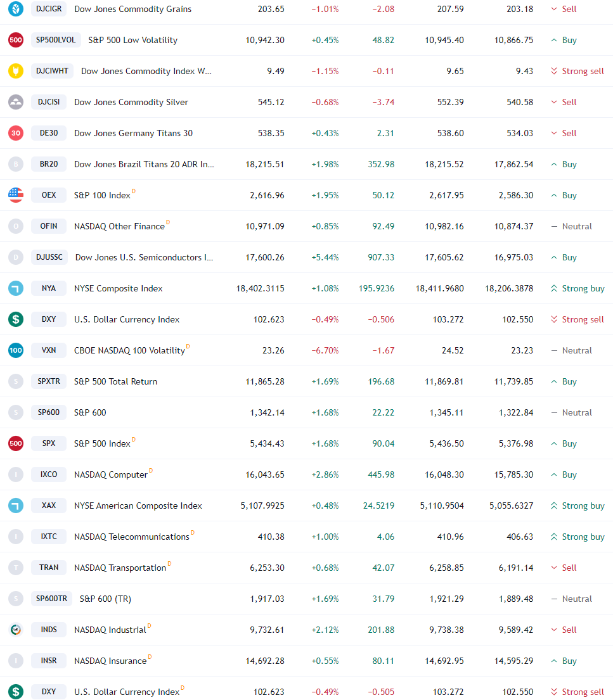613x700 pixels.
Task: Click the SPX ticker symbol
Action: tap(49, 443)
